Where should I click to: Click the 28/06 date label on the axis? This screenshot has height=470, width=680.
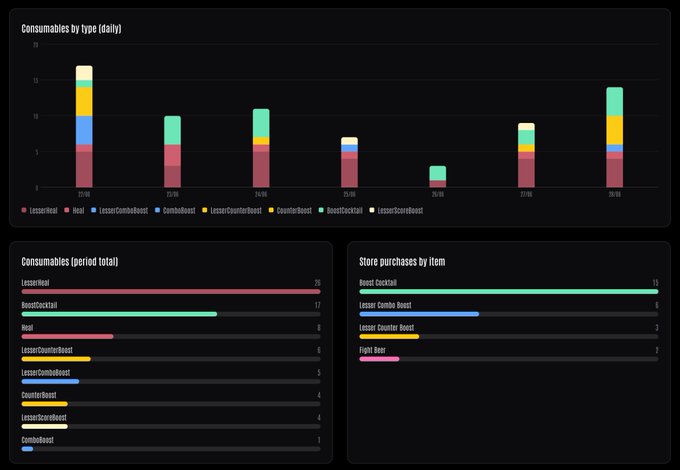tap(615, 194)
